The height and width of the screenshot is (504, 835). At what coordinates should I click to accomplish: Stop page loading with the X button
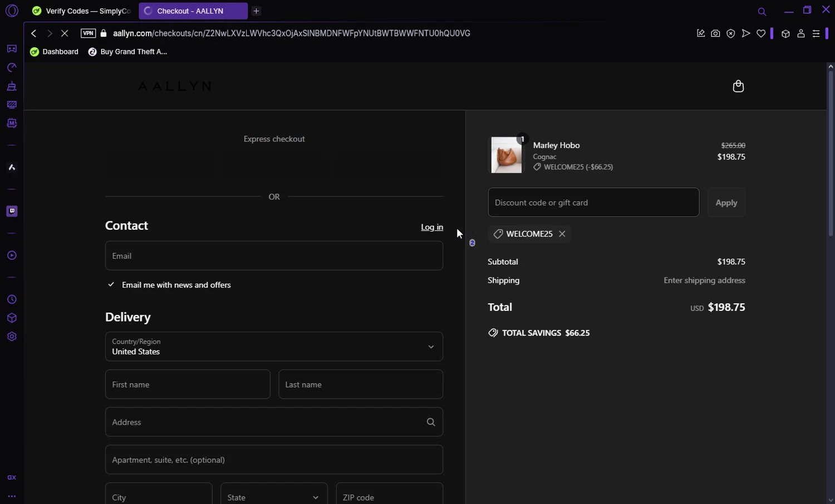65,33
